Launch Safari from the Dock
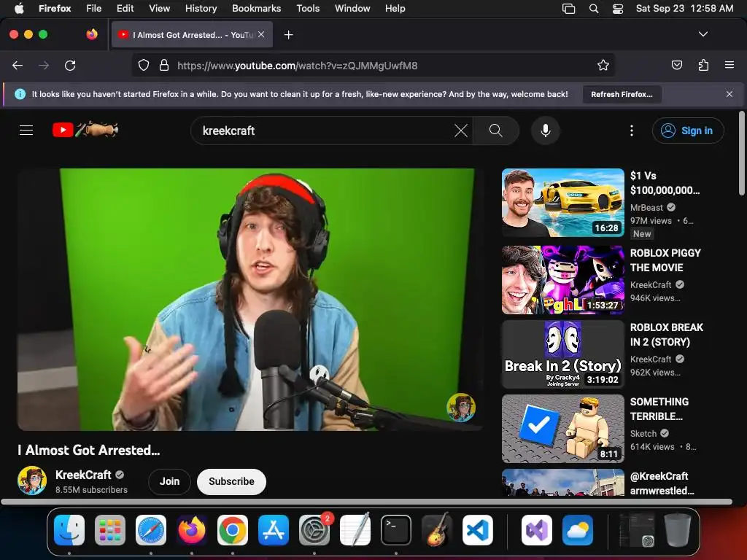The width and height of the screenshot is (747, 560). [x=151, y=529]
